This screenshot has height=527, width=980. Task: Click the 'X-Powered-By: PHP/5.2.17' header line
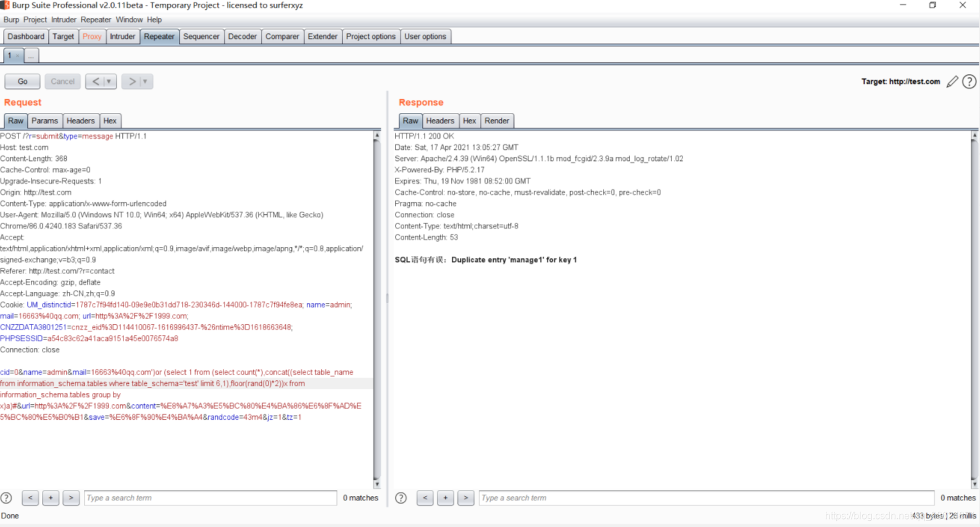coord(439,170)
